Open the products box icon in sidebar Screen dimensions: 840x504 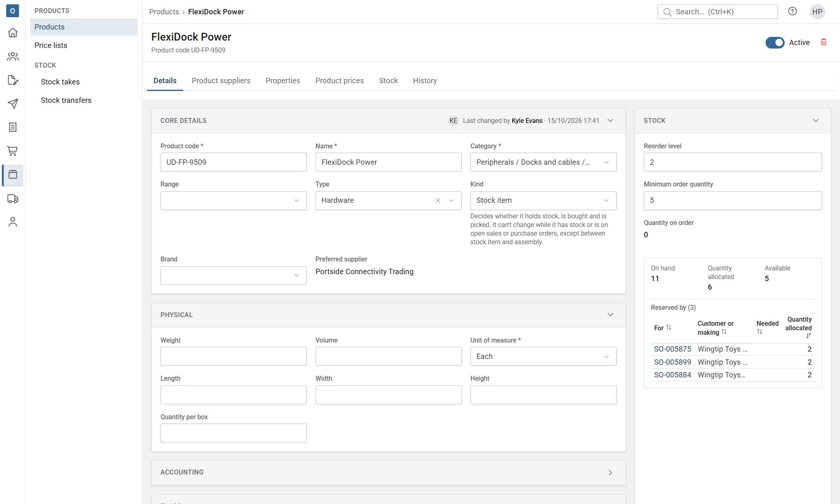(x=13, y=175)
